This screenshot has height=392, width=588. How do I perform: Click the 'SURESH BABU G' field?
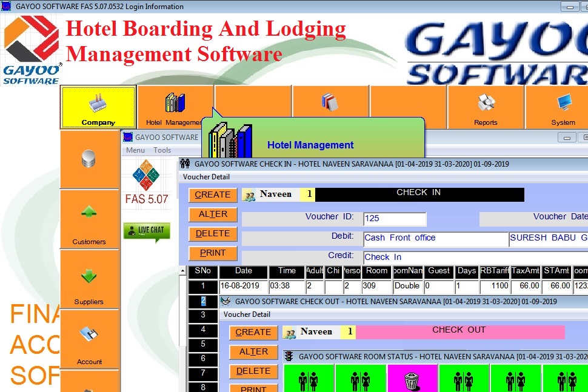click(549, 238)
